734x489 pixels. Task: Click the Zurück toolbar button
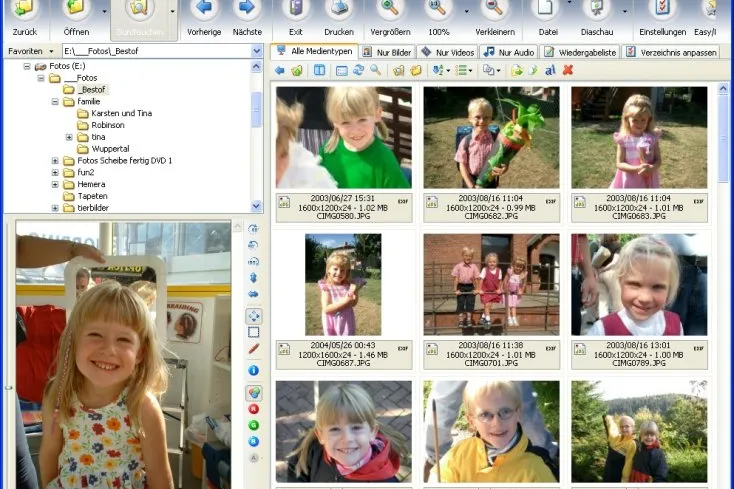(24, 19)
